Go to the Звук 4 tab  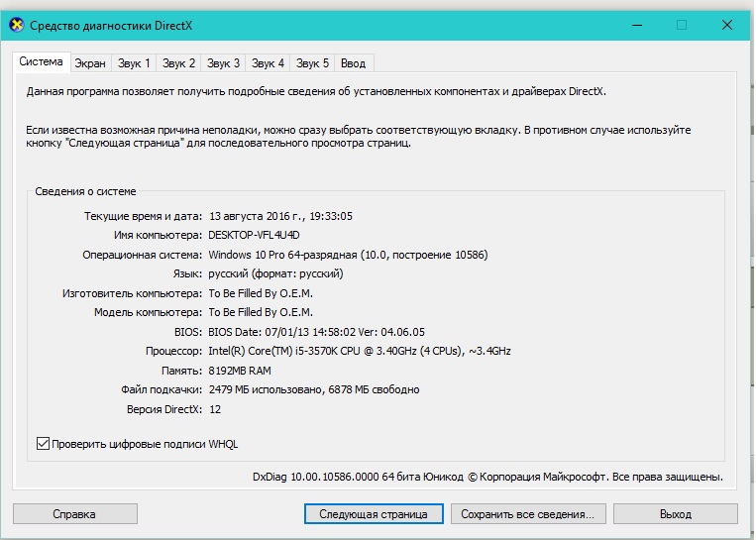268,63
